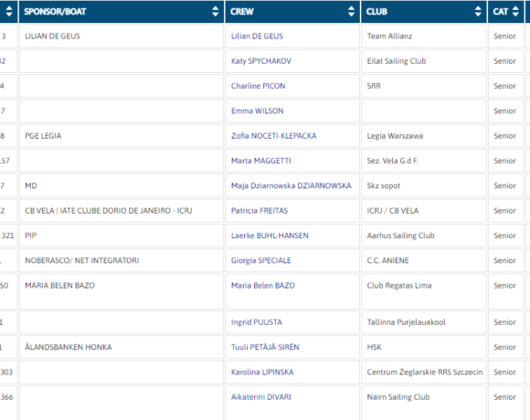
Task: Sort by the CLUB column arrows
Action: tap(478, 12)
